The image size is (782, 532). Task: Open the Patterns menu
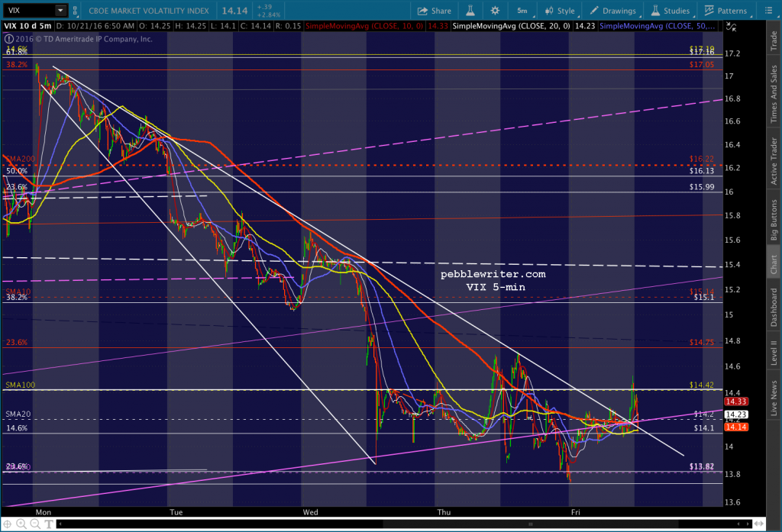coord(725,11)
